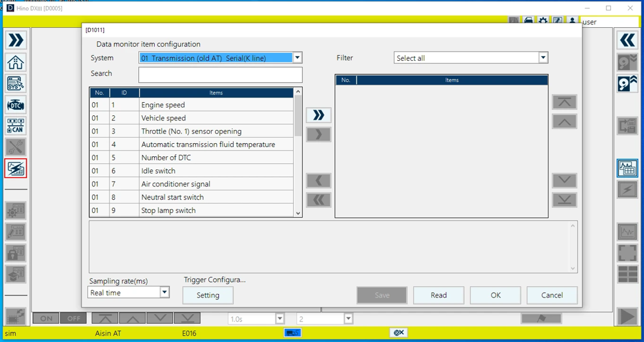Open the DTC diagnostic codes icon
This screenshot has height=342, width=644.
click(x=15, y=104)
